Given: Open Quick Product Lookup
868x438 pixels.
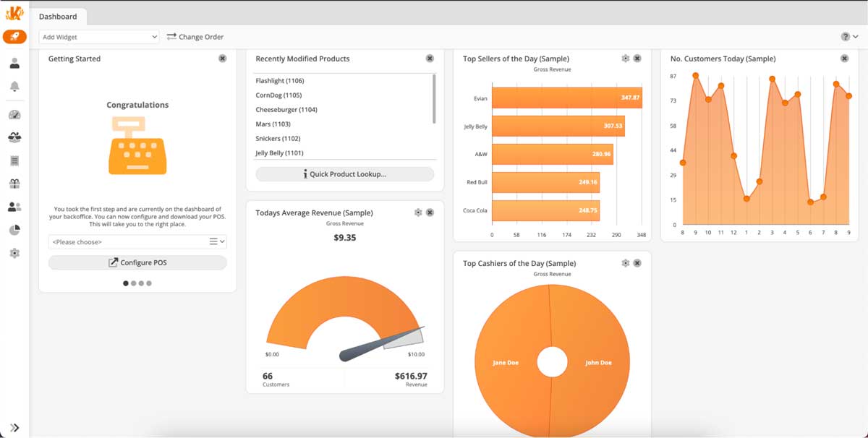Looking at the screenshot, I should pos(344,173).
